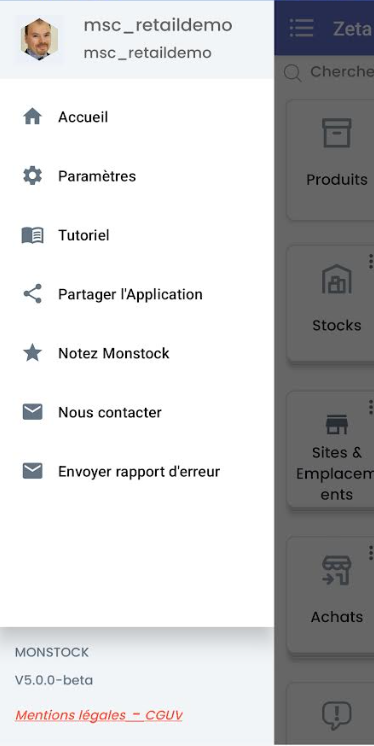The height and width of the screenshot is (746, 374).
Task: Click the envelope icon beside Nous contacter
Action: click(x=32, y=412)
